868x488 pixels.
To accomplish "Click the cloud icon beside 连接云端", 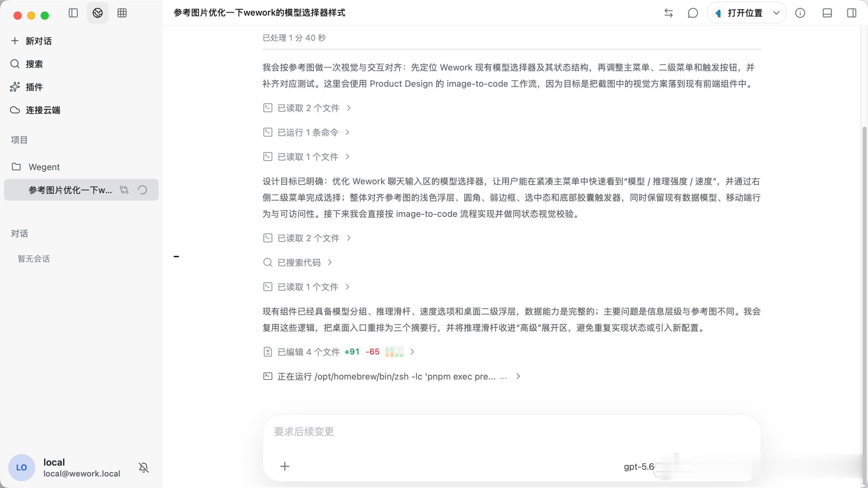I will click(x=15, y=110).
